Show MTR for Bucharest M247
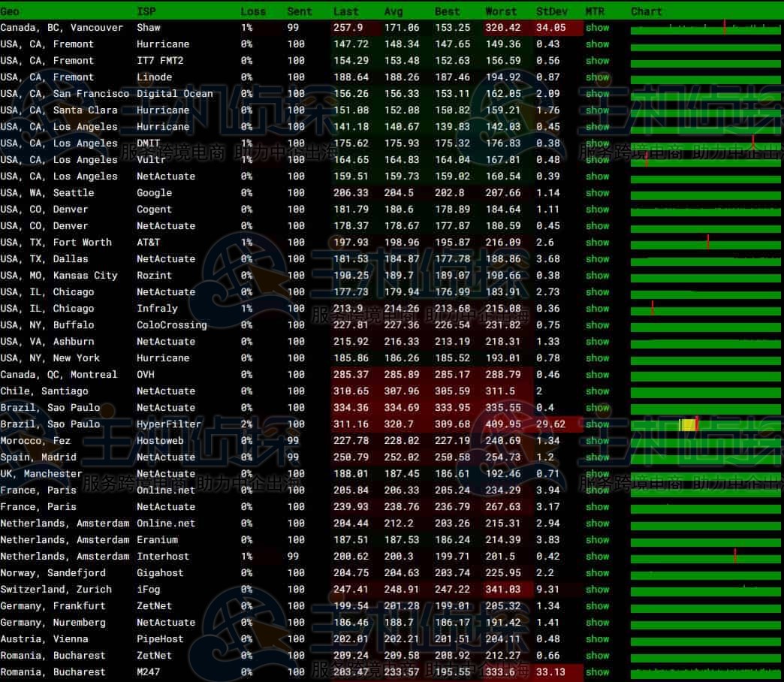 (x=597, y=672)
